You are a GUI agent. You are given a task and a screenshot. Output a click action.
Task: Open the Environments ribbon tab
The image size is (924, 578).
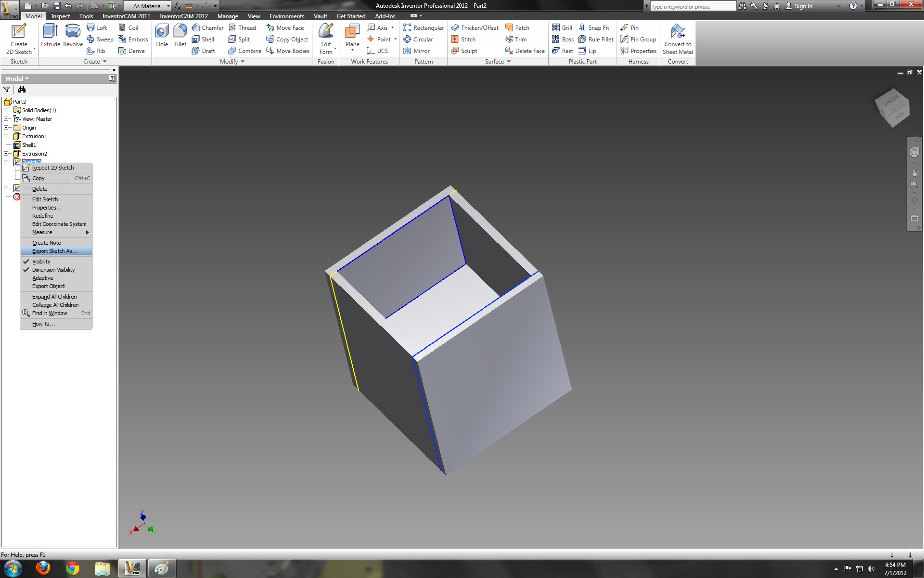[x=287, y=16]
